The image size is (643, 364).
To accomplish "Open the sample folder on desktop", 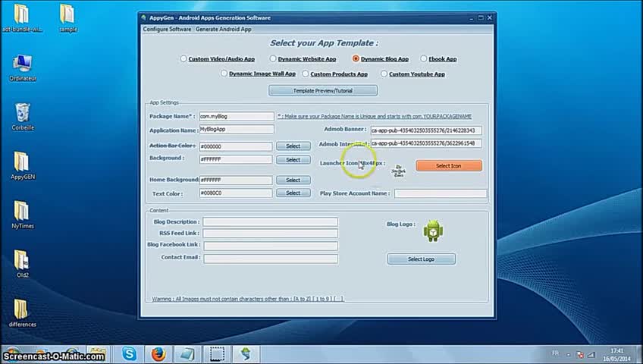I will [67, 18].
